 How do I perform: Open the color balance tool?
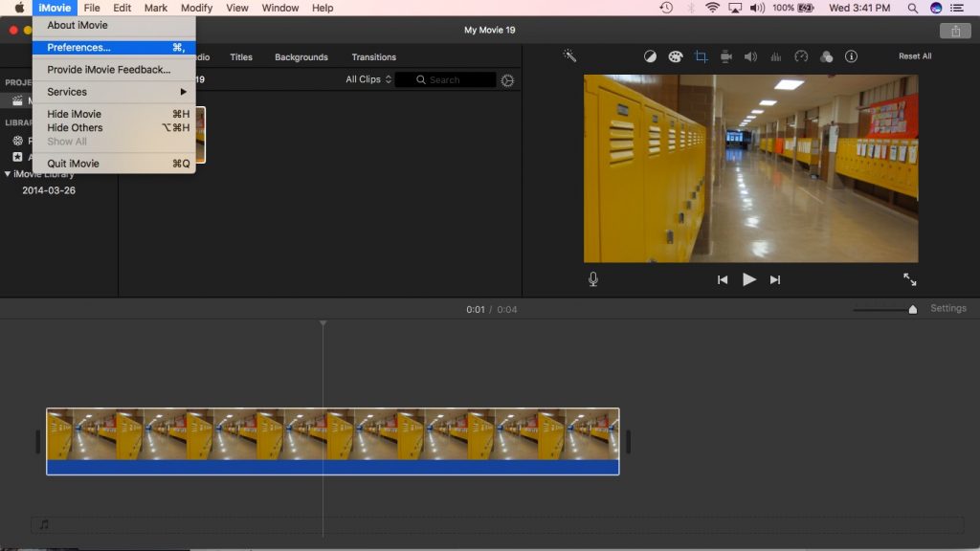coord(650,56)
